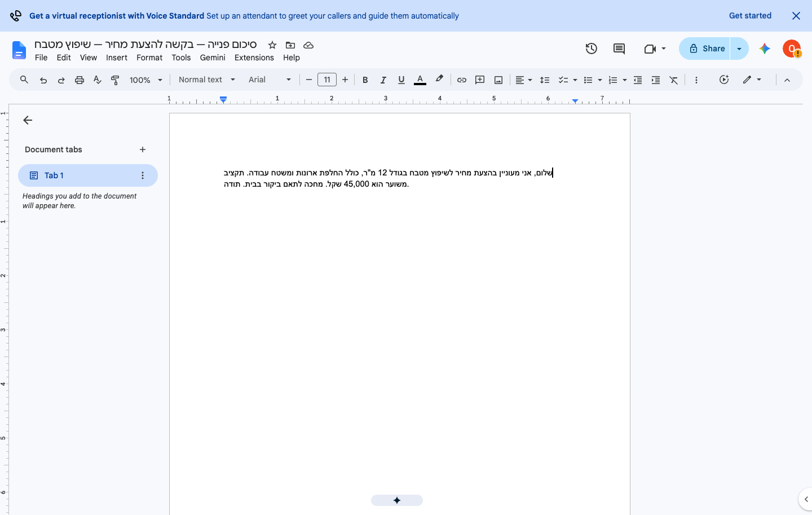Click the Gemini sparkle pill at page bottom
Viewport: 812px width, 515px height.
click(x=397, y=500)
